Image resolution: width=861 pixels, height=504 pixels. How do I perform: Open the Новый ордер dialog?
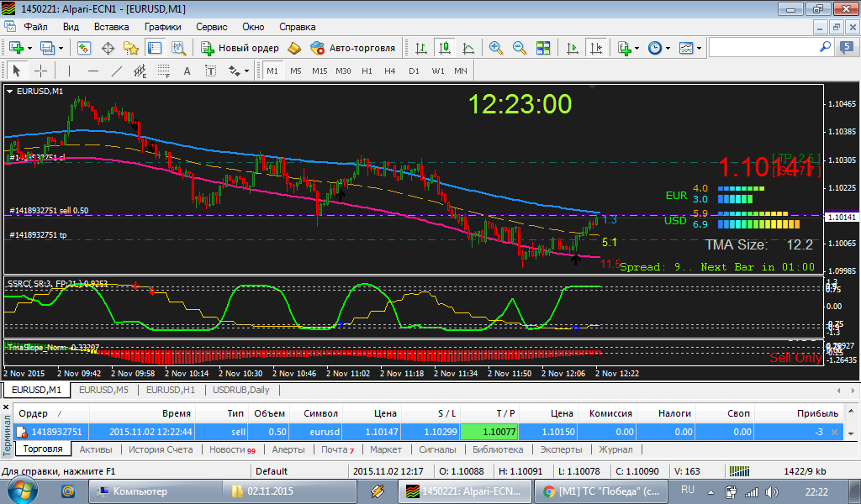point(240,48)
